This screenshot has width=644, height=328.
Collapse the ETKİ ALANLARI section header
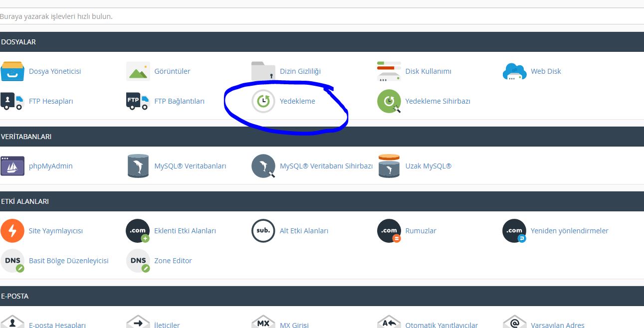(x=322, y=201)
